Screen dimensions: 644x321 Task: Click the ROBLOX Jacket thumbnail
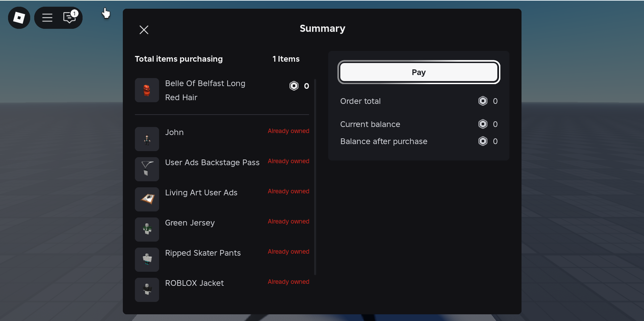pyautogui.click(x=147, y=290)
